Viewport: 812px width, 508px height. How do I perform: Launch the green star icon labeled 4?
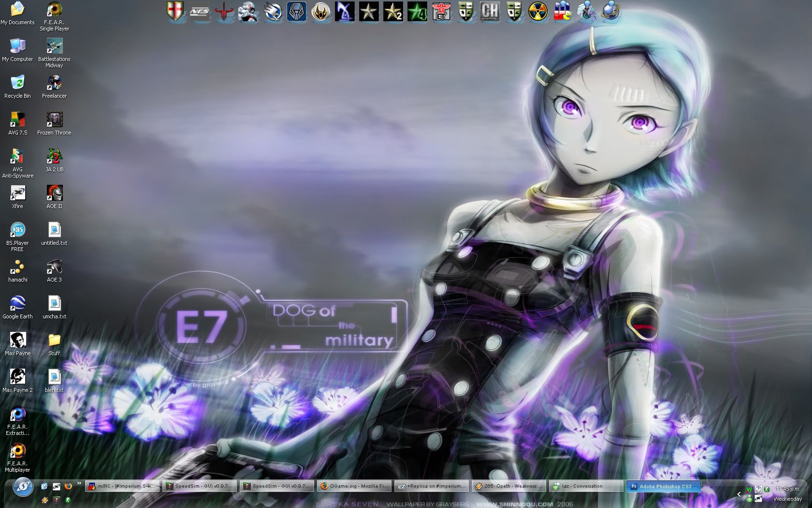pos(417,11)
